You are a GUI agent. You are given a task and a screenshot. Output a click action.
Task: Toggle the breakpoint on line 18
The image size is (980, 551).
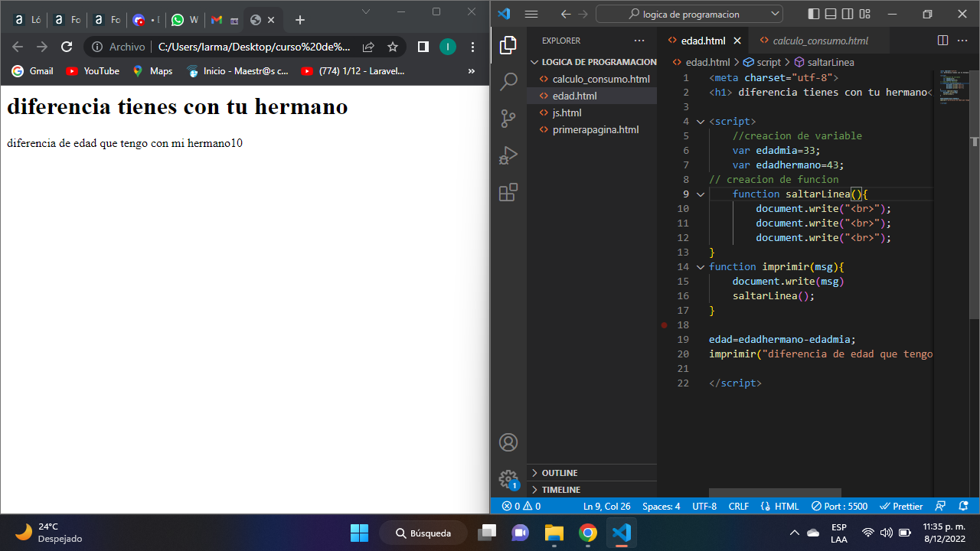(664, 324)
